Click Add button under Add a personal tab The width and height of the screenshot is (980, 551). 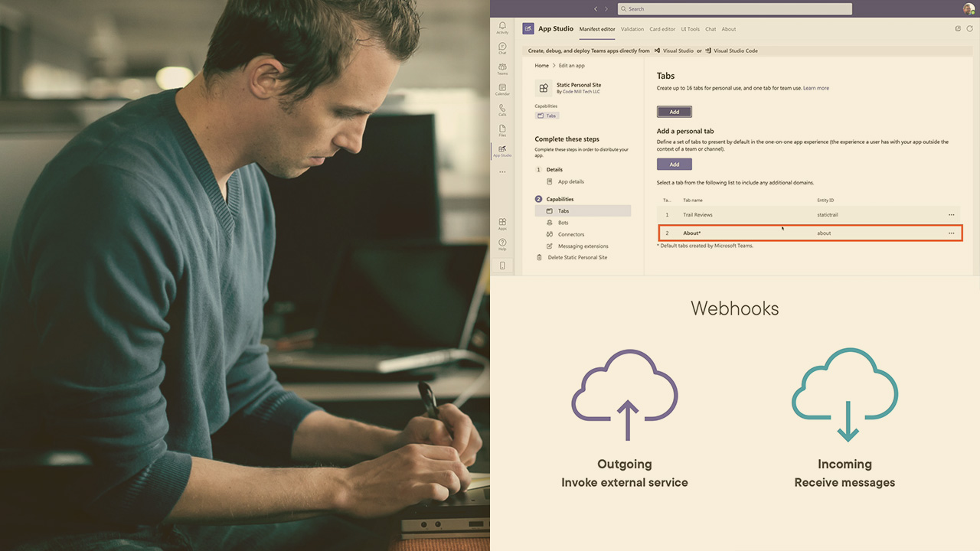coord(674,165)
